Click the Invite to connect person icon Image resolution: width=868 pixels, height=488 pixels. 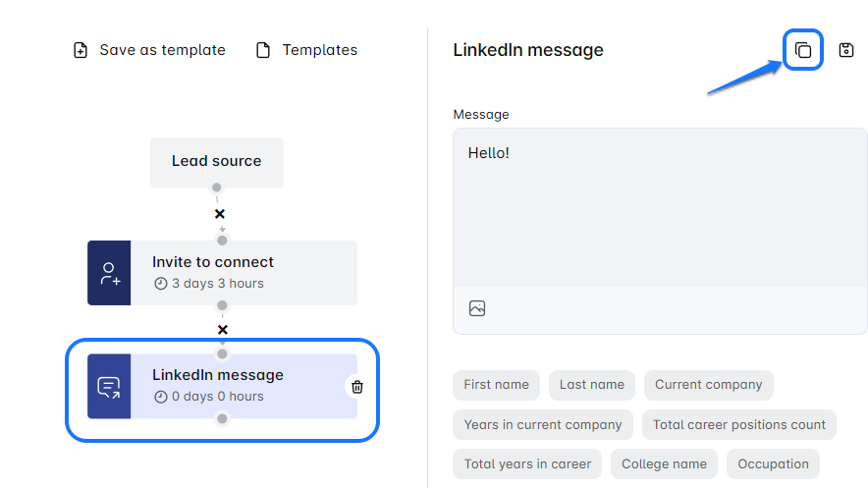click(x=109, y=273)
